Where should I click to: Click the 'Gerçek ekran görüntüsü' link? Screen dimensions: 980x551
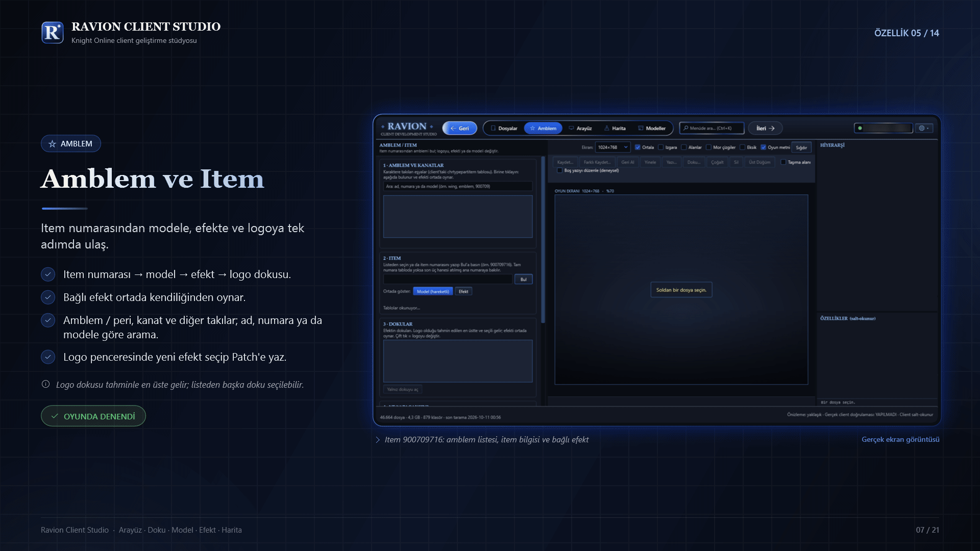point(900,439)
